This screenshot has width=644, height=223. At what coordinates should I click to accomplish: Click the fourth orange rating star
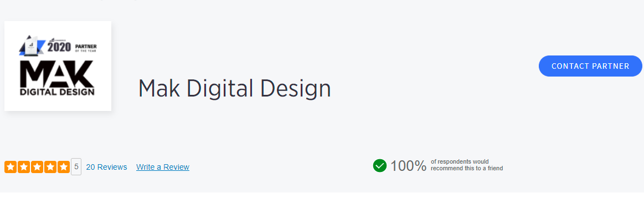coord(50,167)
